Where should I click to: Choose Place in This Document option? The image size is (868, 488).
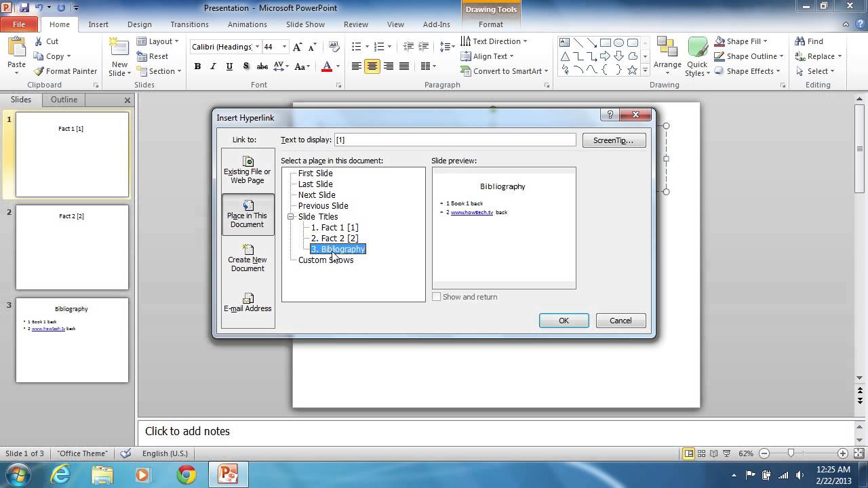[248, 214]
